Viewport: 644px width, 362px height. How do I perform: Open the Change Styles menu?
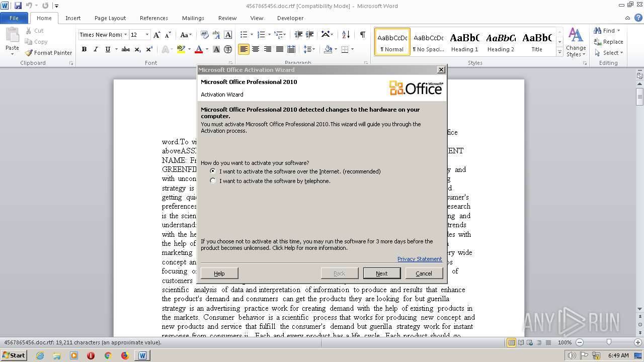[576, 42]
